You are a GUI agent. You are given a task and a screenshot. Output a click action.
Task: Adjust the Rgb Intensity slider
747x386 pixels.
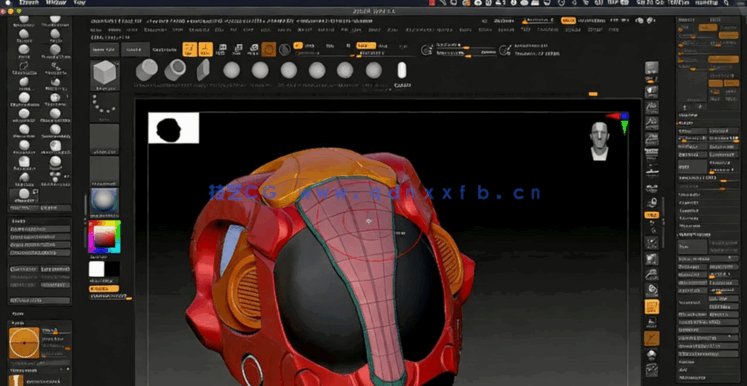[x=324, y=54]
